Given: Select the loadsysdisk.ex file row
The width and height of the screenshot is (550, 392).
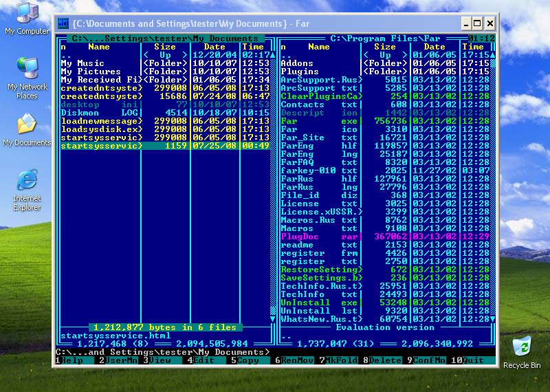Looking at the screenshot, I should point(165,129).
